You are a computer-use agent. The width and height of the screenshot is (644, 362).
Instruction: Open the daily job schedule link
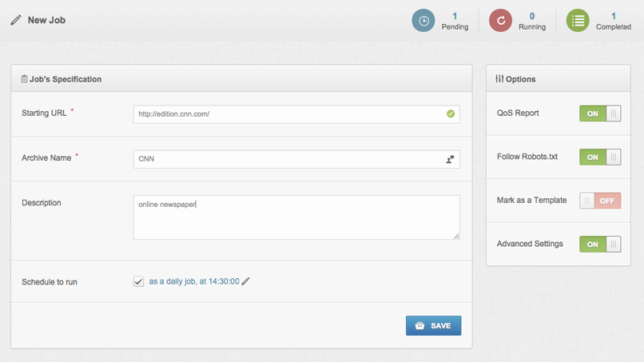pyautogui.click(x=193, y=281)
